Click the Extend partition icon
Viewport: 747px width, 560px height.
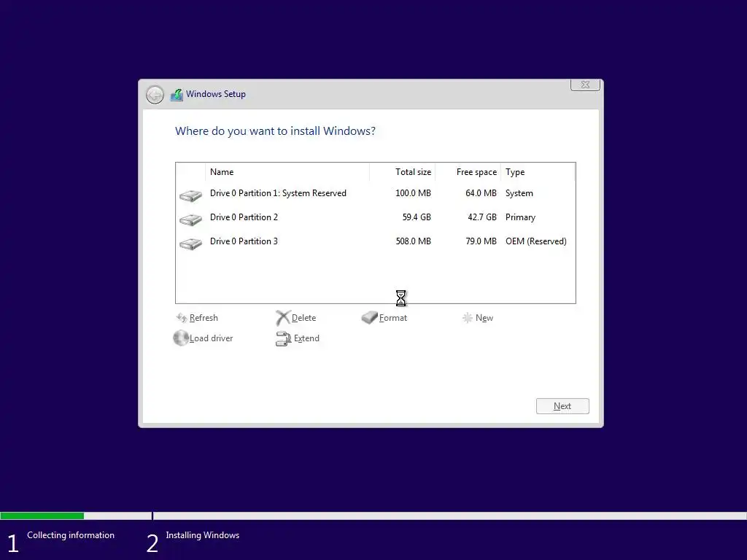pyautogui.click(x=284, y=338)
